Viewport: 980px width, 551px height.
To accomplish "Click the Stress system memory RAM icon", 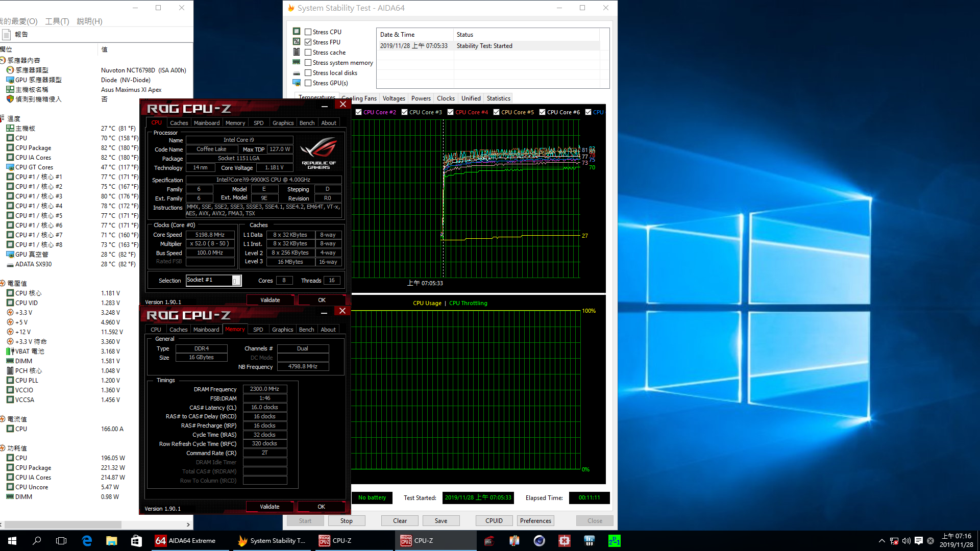I will 297,62.
